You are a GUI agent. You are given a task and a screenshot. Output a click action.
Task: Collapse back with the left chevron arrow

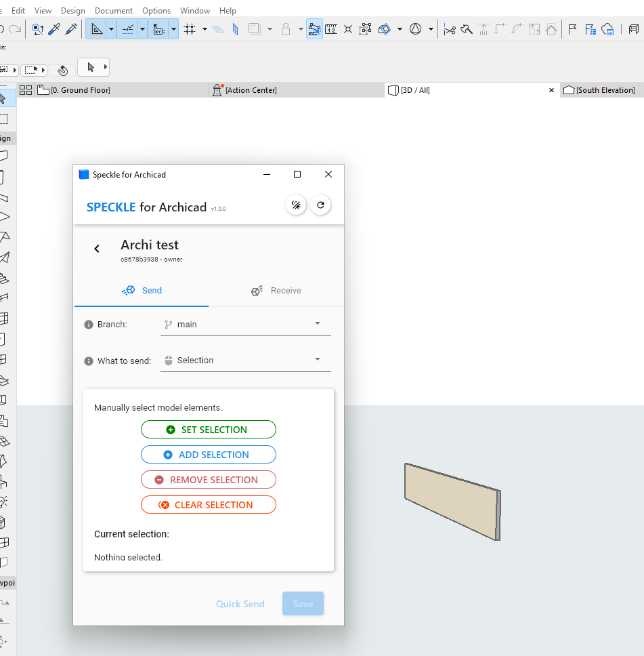(x=96, y=248)
